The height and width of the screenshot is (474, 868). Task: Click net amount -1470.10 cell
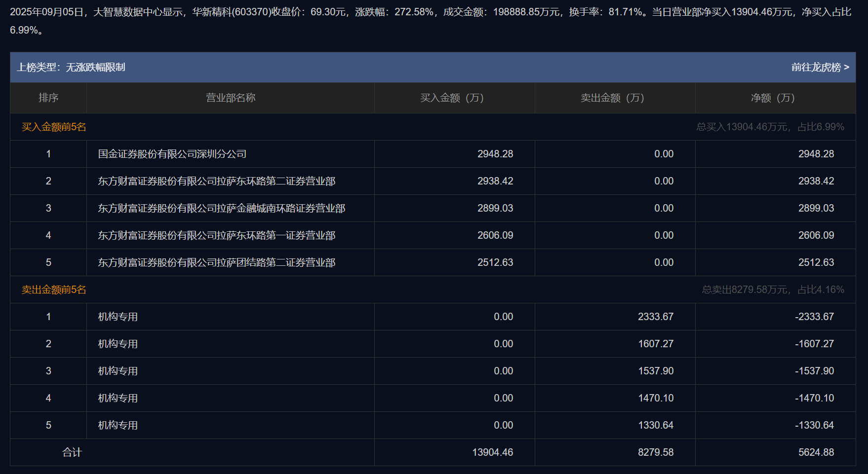point(815,398)
